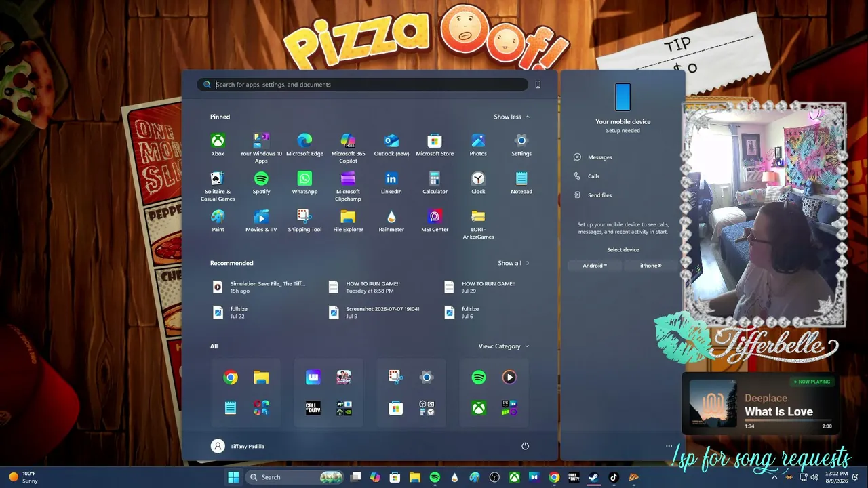Open Wallpaper Engine-style W icon in All section
This screenshot has height=488, width=868.
point(313,378)
